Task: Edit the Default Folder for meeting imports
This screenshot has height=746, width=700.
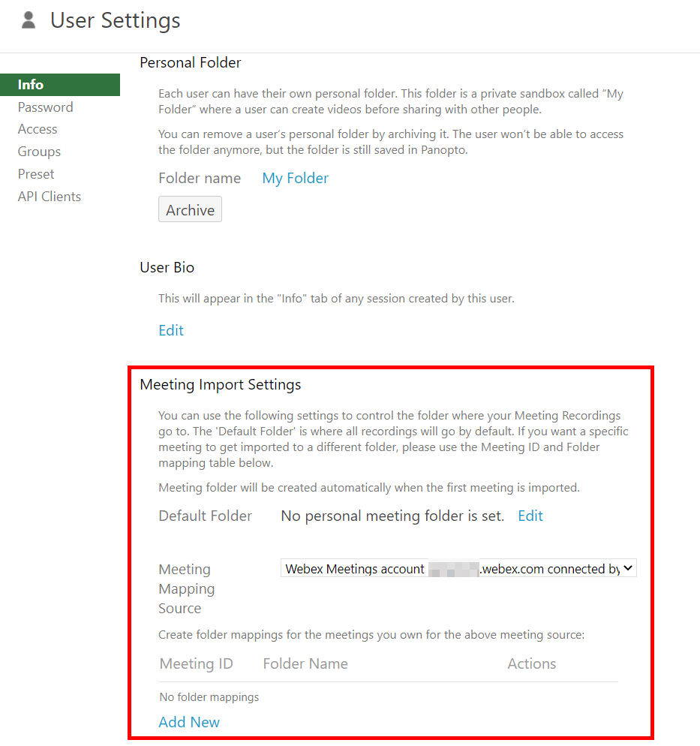Action: click(x=530, y=516)
